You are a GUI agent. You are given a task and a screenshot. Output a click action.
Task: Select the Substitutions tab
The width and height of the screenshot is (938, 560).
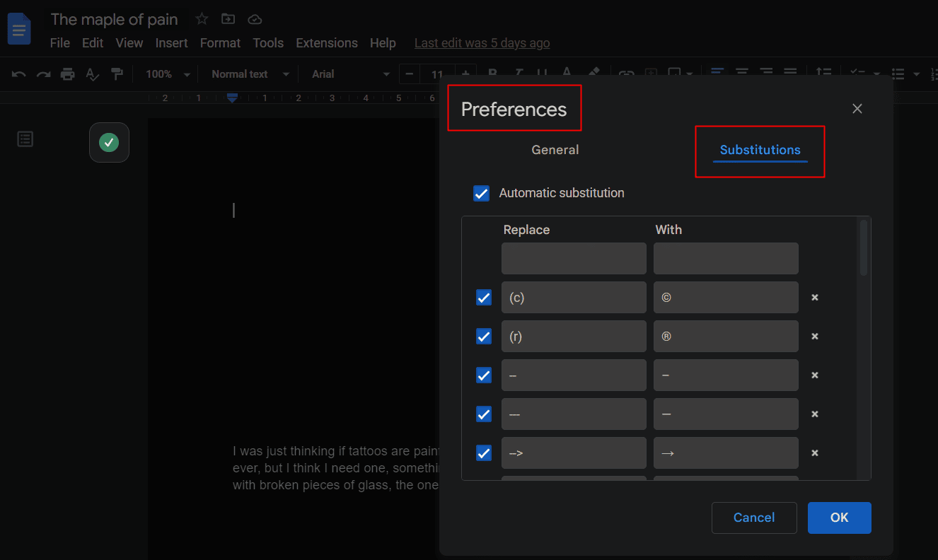tap(760, 150)
